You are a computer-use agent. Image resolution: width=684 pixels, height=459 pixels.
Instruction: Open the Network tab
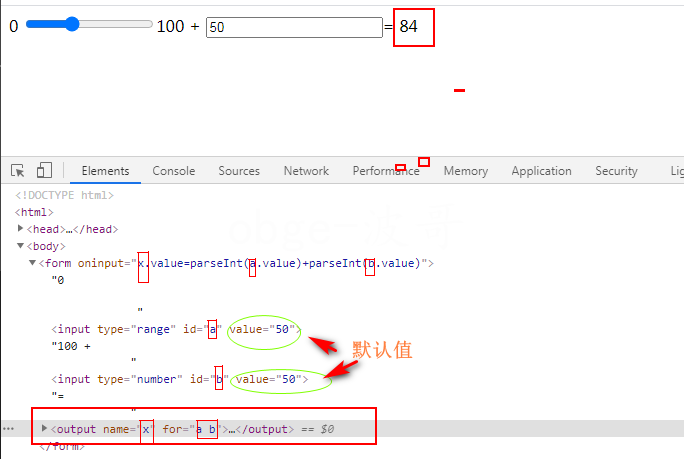pos(306,171)
